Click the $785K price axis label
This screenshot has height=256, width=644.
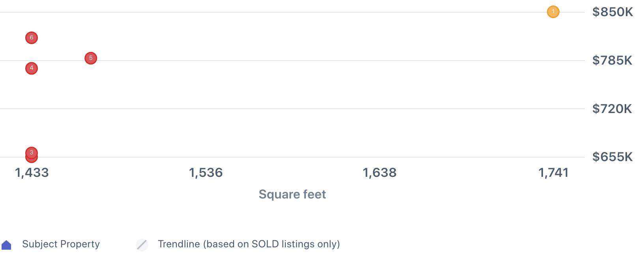[x=612, y=61]
